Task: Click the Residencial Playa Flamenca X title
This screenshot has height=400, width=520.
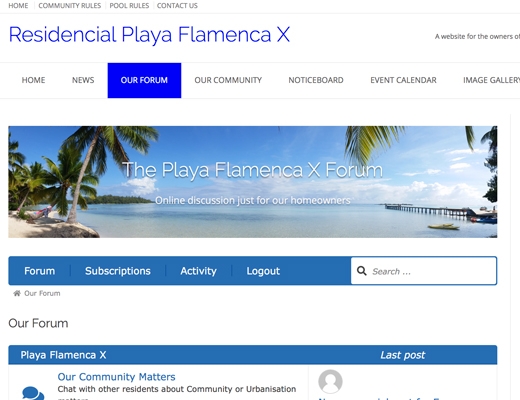Action: tap(149, 35)
